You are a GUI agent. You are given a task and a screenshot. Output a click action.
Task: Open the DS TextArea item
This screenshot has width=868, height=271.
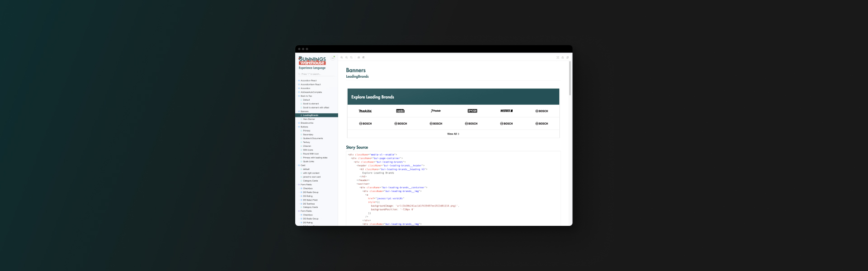[x=309, y=204]
